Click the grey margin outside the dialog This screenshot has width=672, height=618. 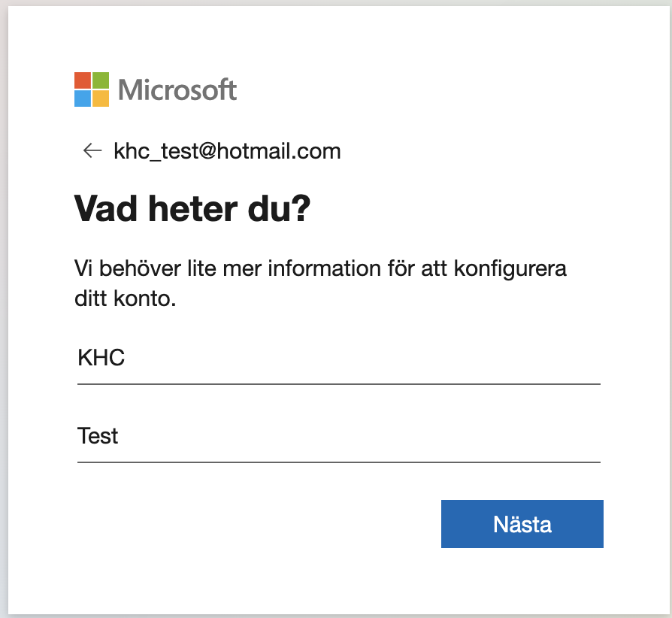tap(4, 308)
